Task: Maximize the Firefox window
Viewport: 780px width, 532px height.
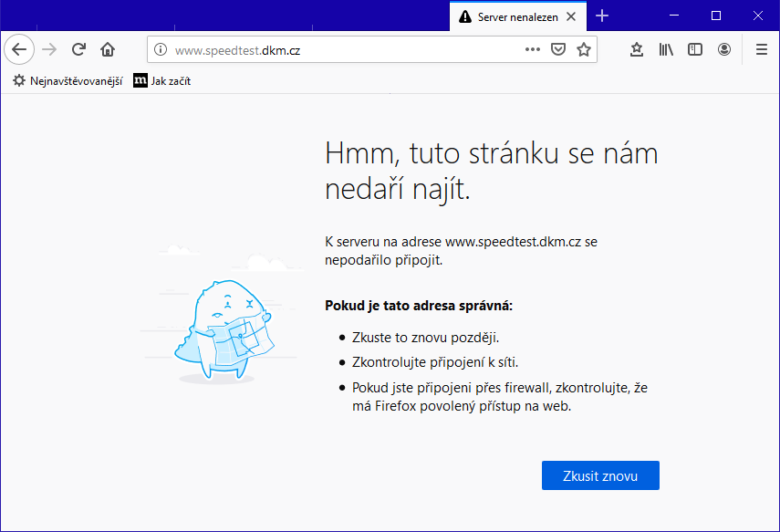Action: tap(716, 16)
